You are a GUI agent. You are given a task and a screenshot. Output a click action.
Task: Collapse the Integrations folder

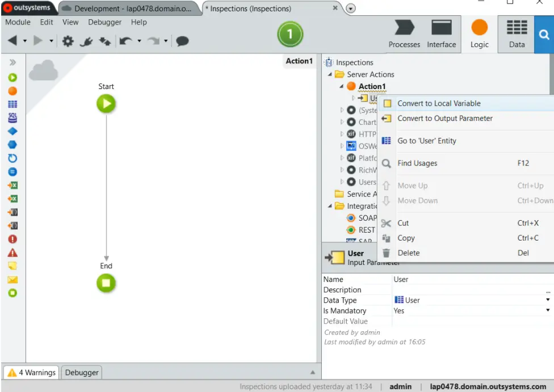click(x=330, y=206)
